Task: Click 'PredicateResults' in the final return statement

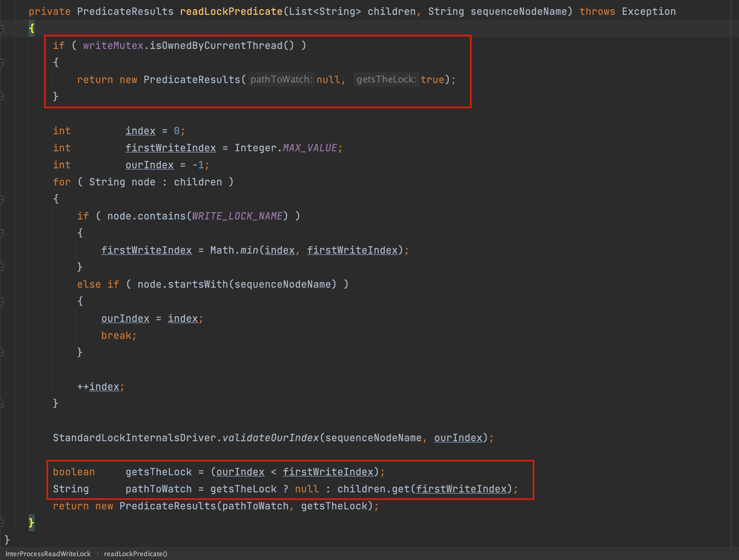Action: point(168,506)
